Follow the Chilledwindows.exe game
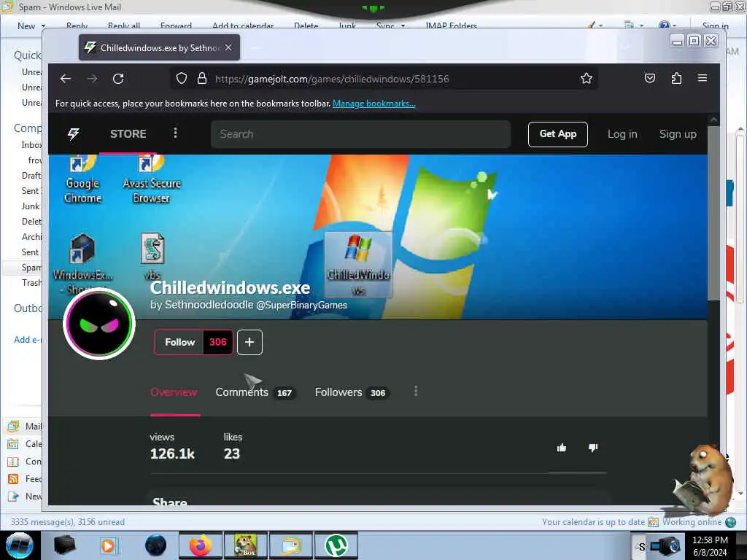The height and width of the screenshot is (560, 747). coord(179,342)
